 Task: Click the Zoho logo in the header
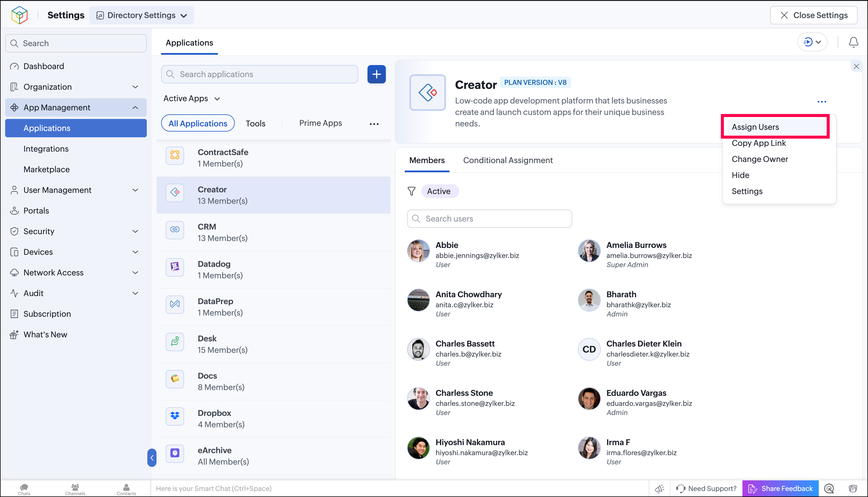pyautogui.click(x=19, y=15)
